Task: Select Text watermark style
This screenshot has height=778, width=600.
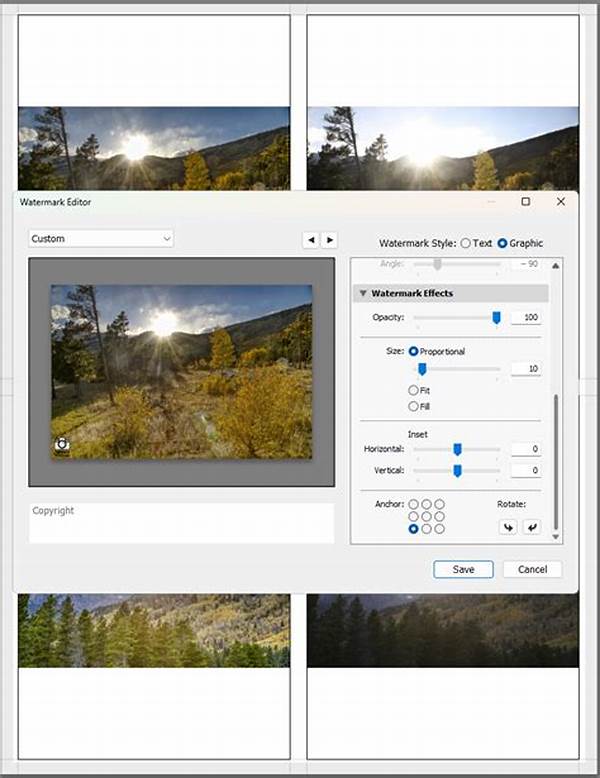Action: 466,243
